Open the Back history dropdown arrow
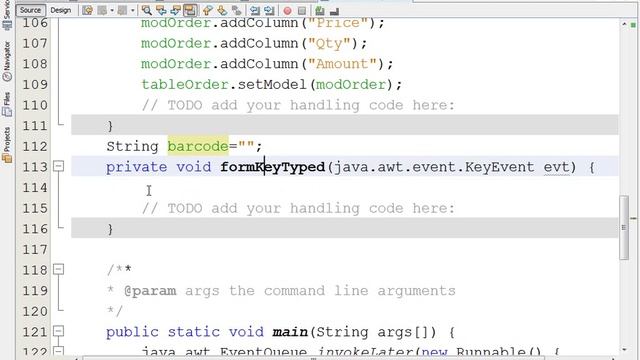The width and height of the screenshot is (640, 360). pyautogui.click(x=112, y=10)
